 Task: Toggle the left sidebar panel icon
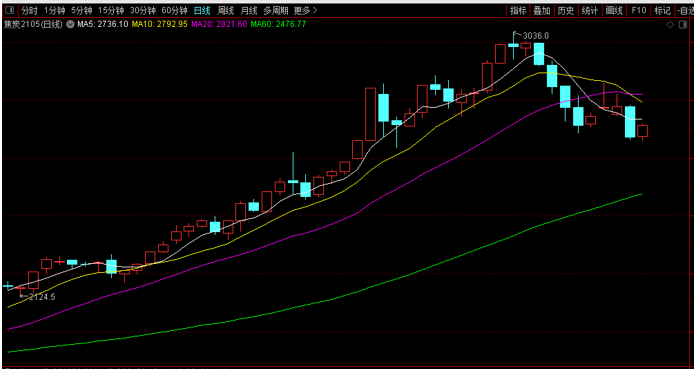click(x=9, y=10)
